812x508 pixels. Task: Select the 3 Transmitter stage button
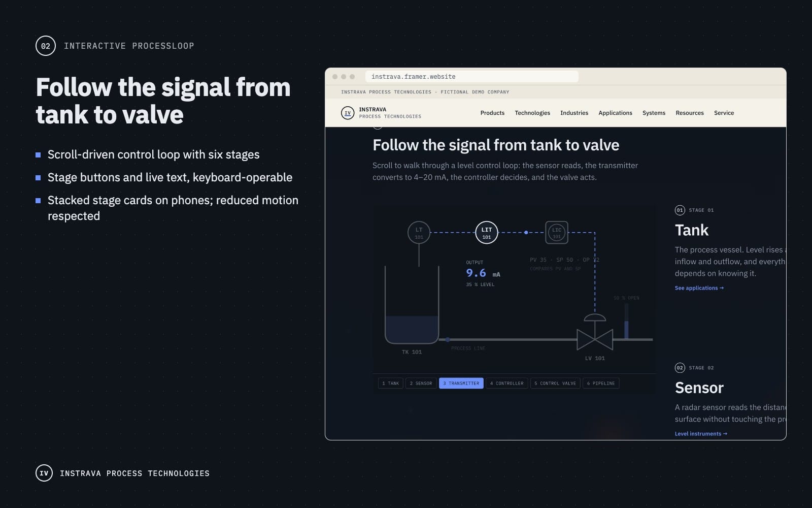click(x=461, y=383)
